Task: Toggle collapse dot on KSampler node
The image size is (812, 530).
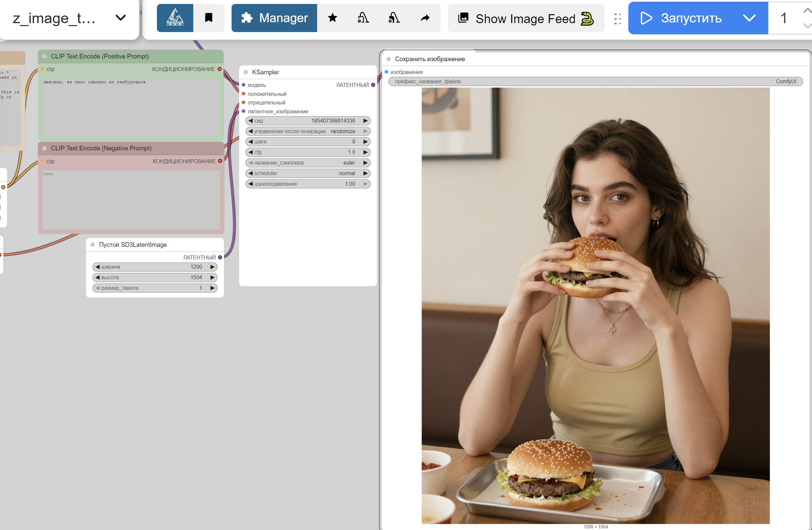Action: (x=246, y=72)
